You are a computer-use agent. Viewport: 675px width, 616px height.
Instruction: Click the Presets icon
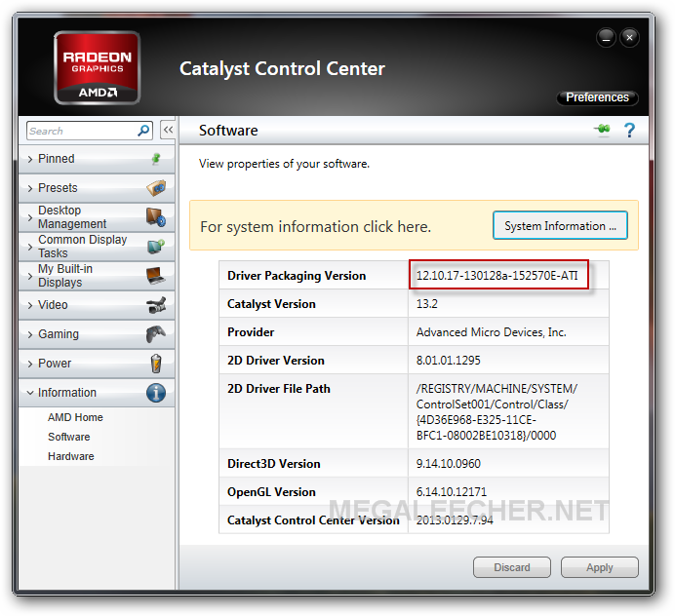(x=156, y=188)
